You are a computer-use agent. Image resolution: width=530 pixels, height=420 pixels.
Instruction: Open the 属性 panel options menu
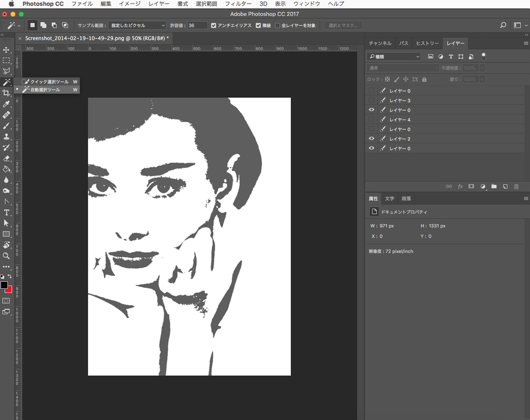tap(526, 198)
